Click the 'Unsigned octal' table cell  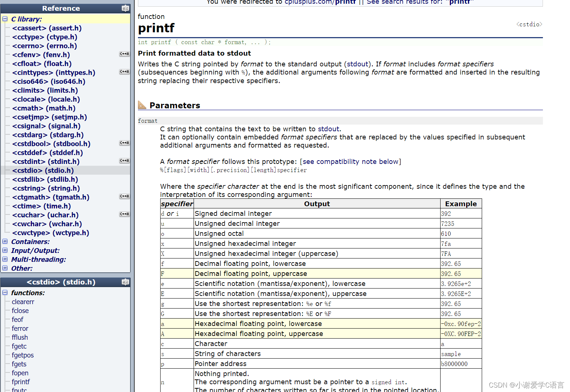[317, 234]
